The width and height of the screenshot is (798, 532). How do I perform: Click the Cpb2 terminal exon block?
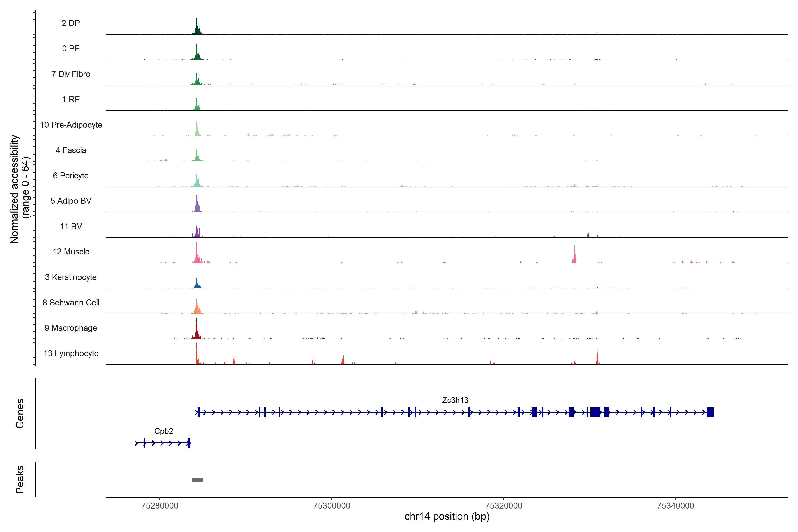(189, 443)
